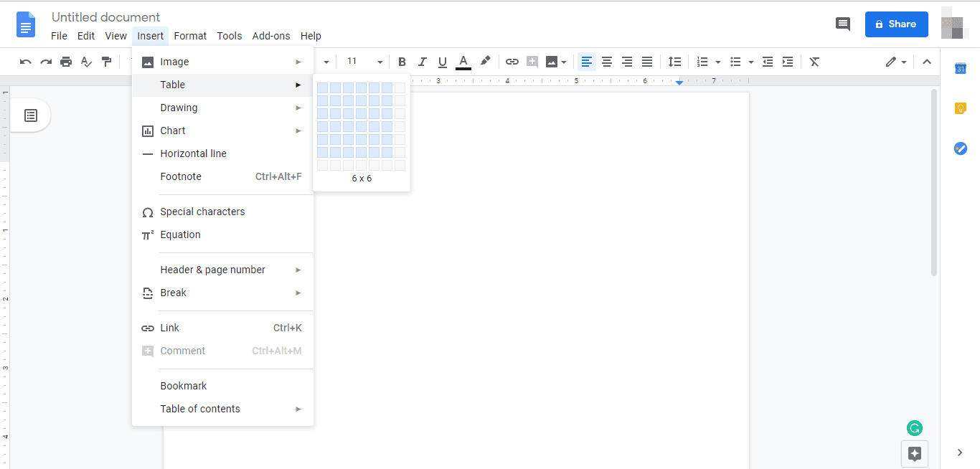This screenshot has width=980, height=469.
Task: Open the Format menu
Action: pyautogui.click(x=190, y=35)
